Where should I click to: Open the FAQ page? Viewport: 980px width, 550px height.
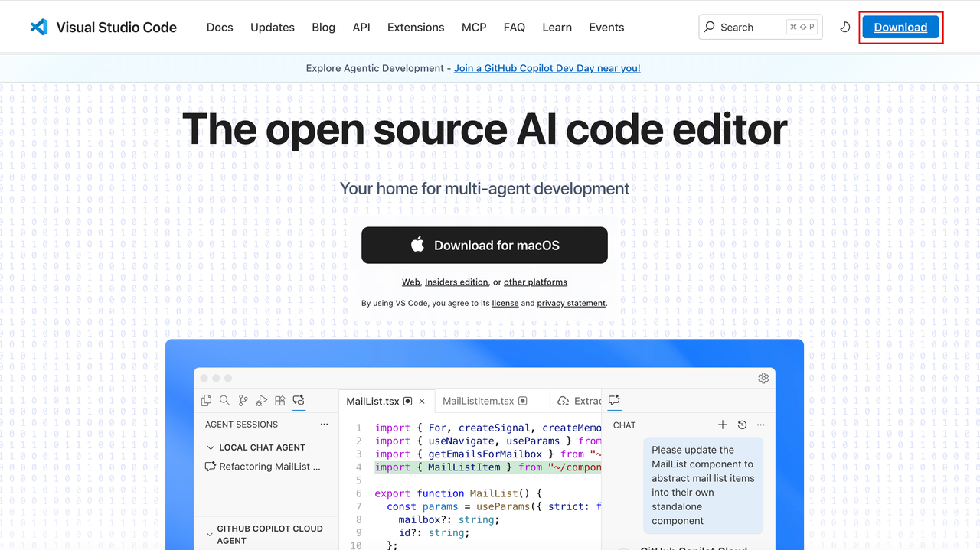(514, 27)
